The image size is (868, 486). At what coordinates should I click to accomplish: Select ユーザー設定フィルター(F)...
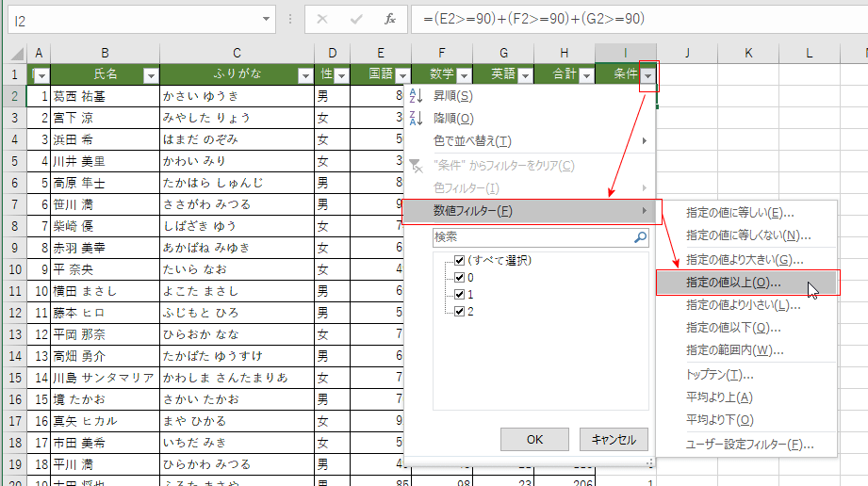[x=746, y=445]
